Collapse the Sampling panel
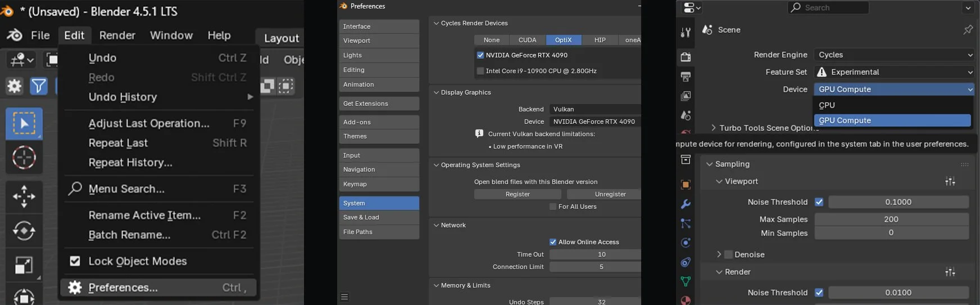980x305 pixels. click(709, 164)
